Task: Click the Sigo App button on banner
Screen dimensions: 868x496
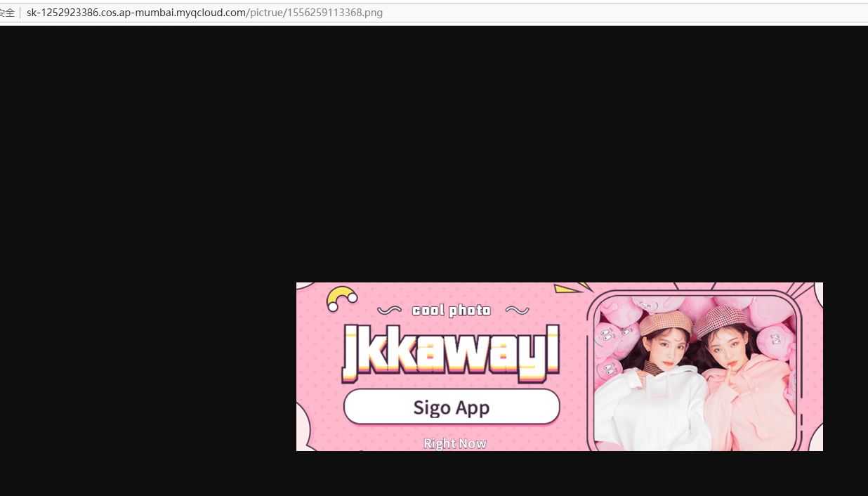Action: pyautogui.click(x=452, y=407)
